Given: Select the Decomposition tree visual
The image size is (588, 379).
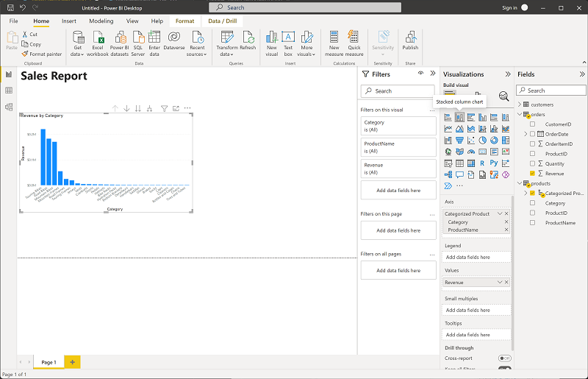Looking at the screenshot, I should click(x=448, y=174).
